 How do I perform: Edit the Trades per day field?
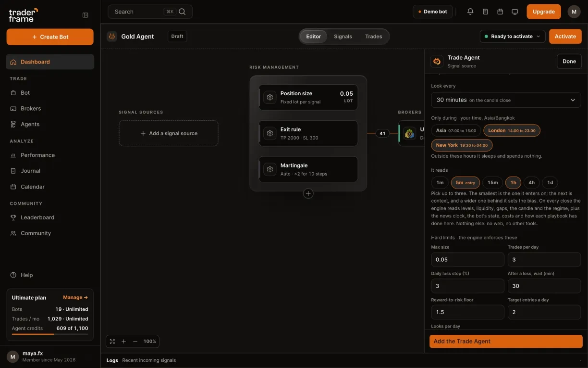[x=544, y=259]
